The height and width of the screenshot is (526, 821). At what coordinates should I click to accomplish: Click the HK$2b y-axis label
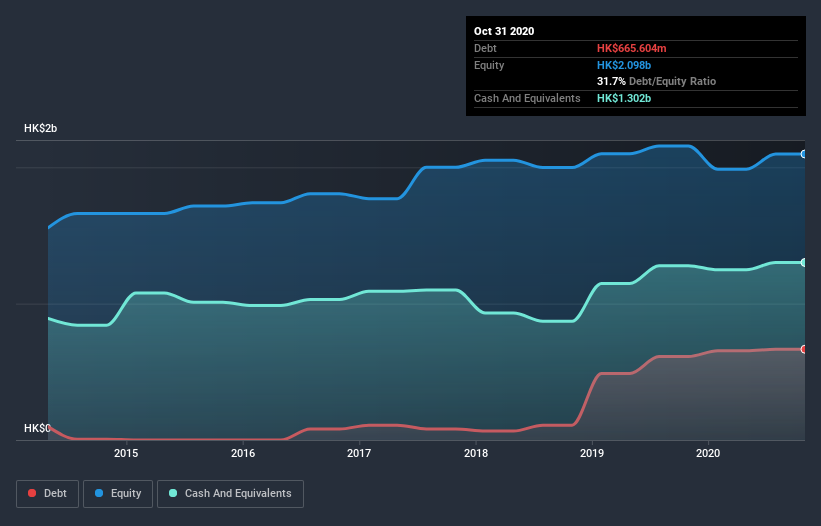[x=40, y=128]
